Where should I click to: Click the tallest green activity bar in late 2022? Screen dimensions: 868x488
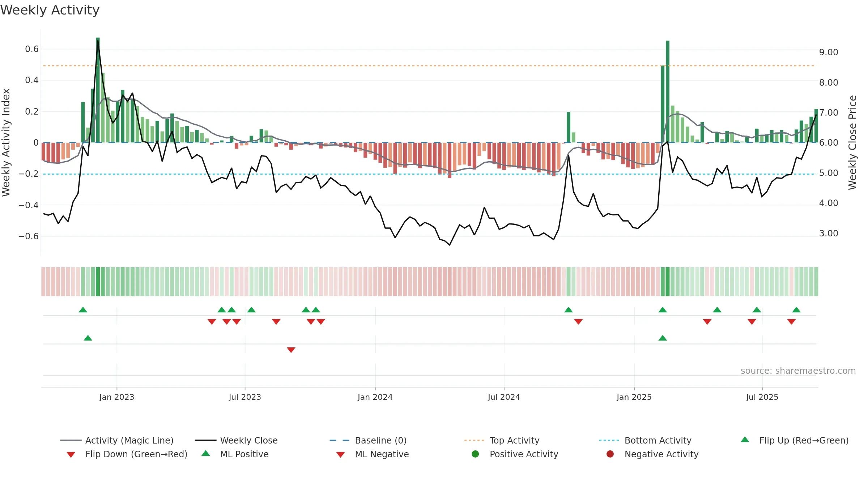click(x=98, y=90)
